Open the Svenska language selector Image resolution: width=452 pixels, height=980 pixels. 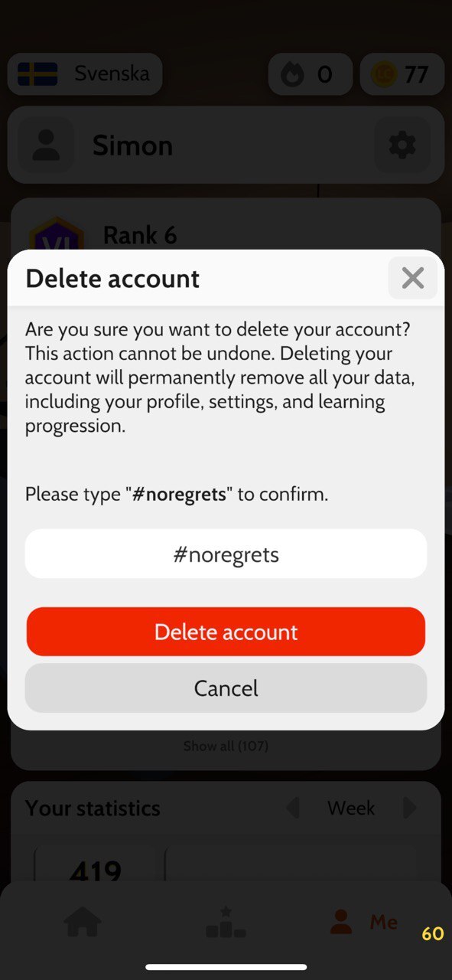pos(85,74)
